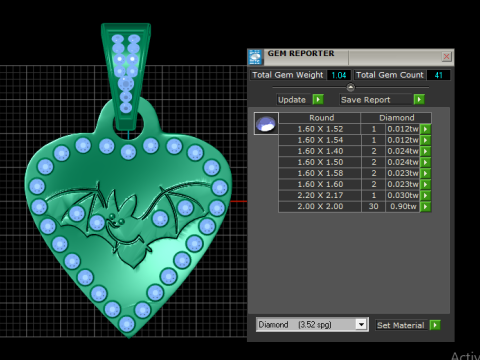Click the 0.023tw cell in 1.60 X 1.60 row

point(403,184)
